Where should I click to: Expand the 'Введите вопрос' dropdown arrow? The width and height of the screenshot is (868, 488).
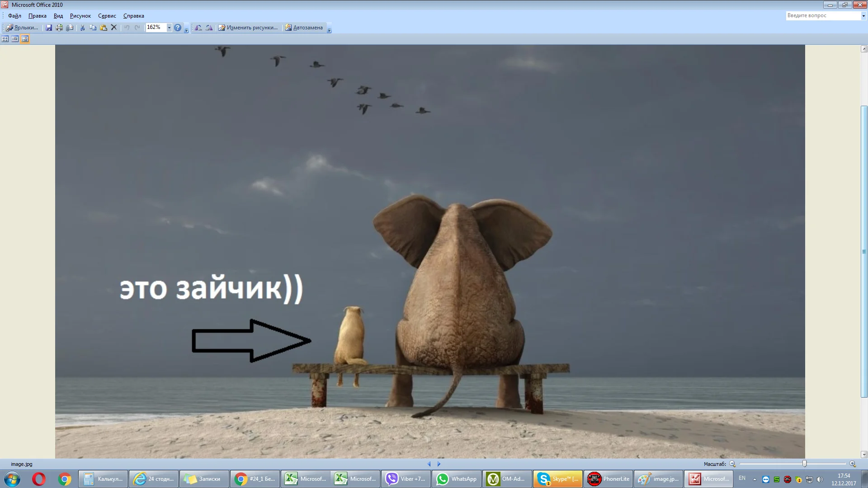coord(863,16)
